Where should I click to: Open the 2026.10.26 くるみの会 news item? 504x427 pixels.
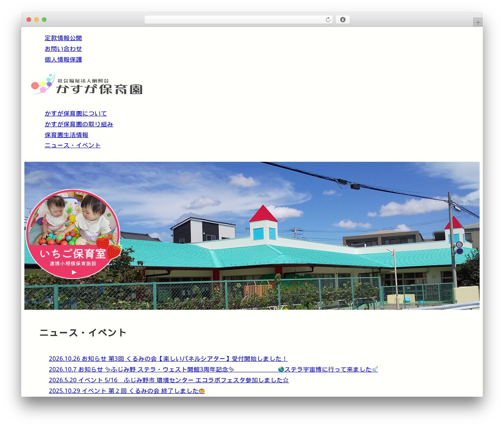click(x=168, y=358)
